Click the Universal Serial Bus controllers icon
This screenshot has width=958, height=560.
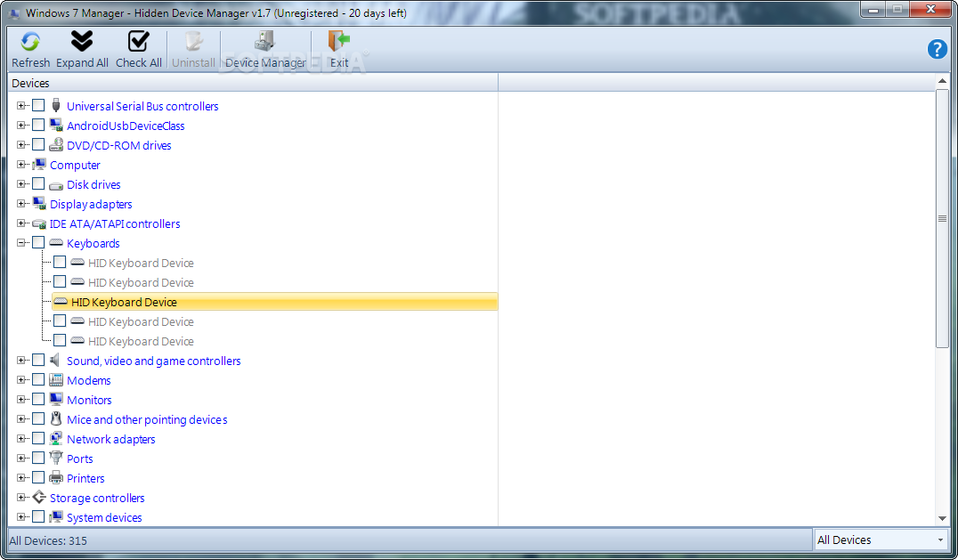coord(56,106)
